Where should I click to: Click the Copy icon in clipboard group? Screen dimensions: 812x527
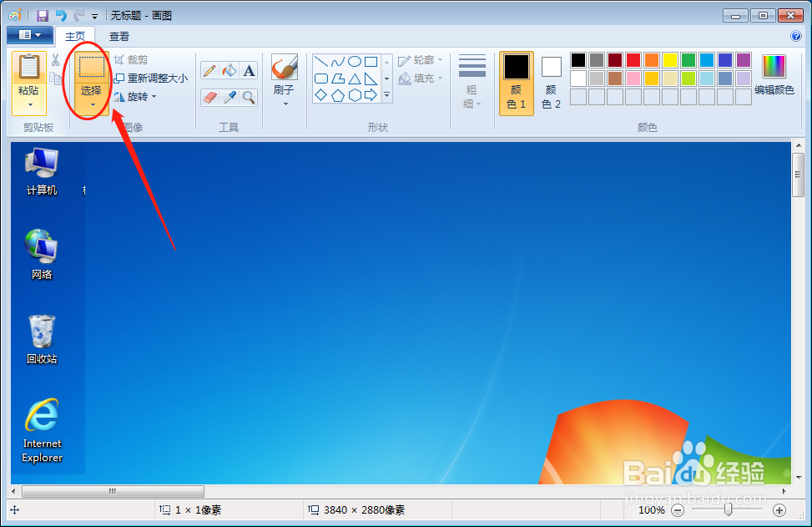[x=55, y=79]
